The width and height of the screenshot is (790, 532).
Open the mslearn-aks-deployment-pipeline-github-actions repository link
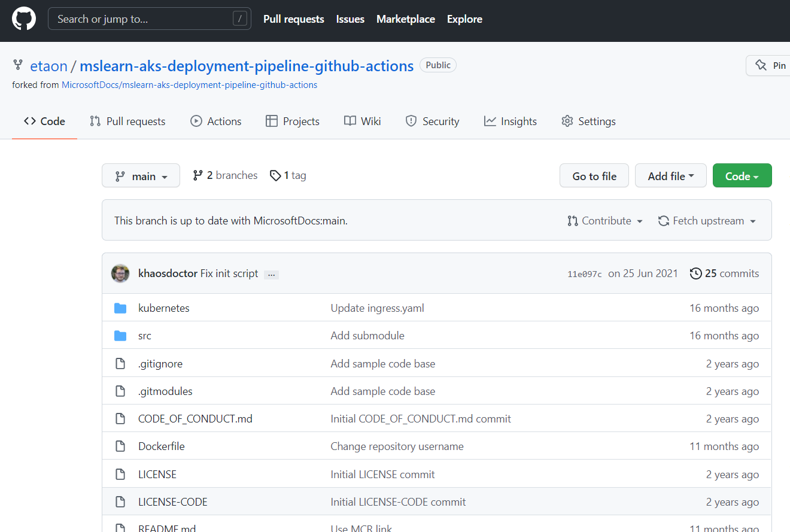(247, 66)
